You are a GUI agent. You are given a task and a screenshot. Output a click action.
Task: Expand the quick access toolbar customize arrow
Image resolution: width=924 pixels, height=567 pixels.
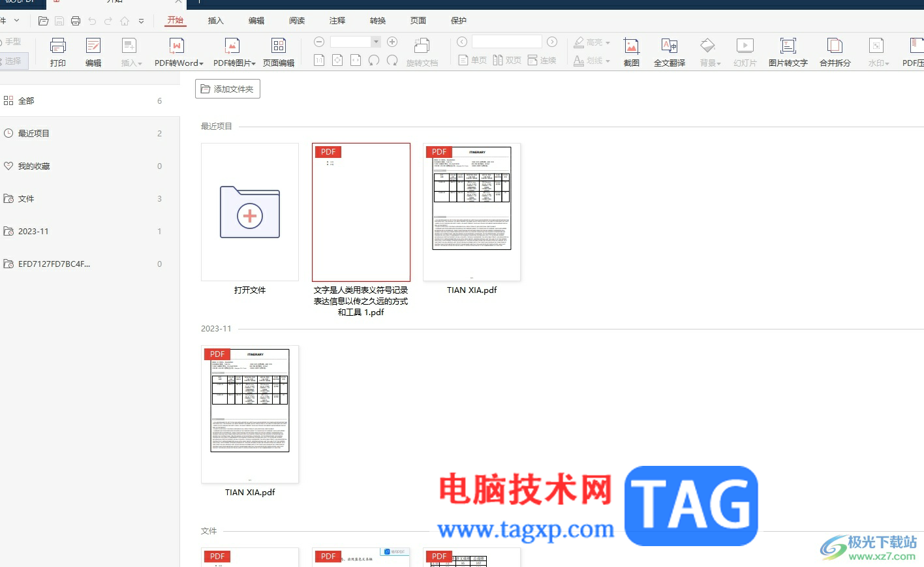pos(141,22)
